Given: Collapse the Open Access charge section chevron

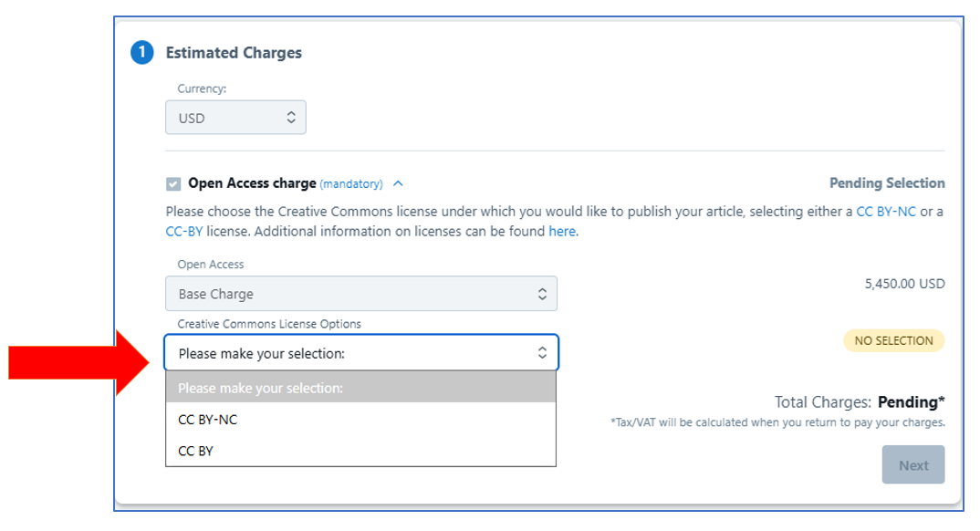Looking at the screenshot, I should pos(398,183).
